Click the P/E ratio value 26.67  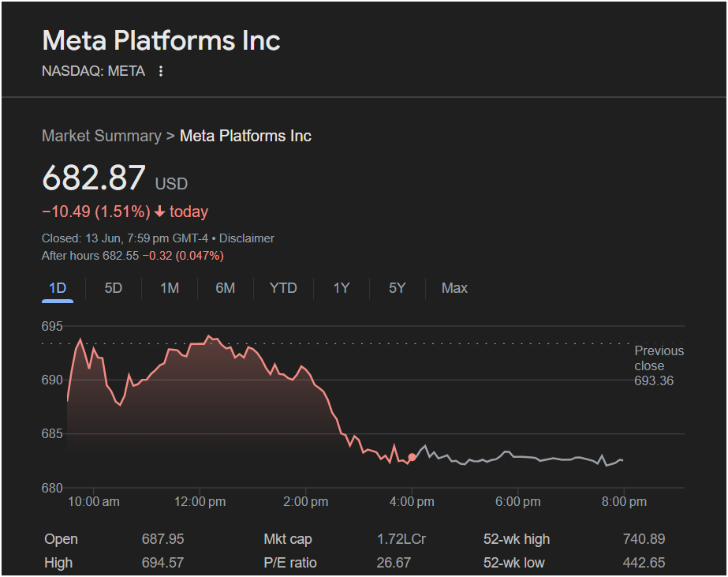click(394, 563)
